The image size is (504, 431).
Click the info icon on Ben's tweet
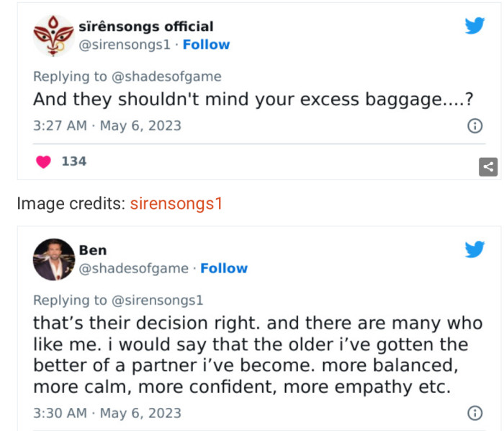(x=474, y=414)
